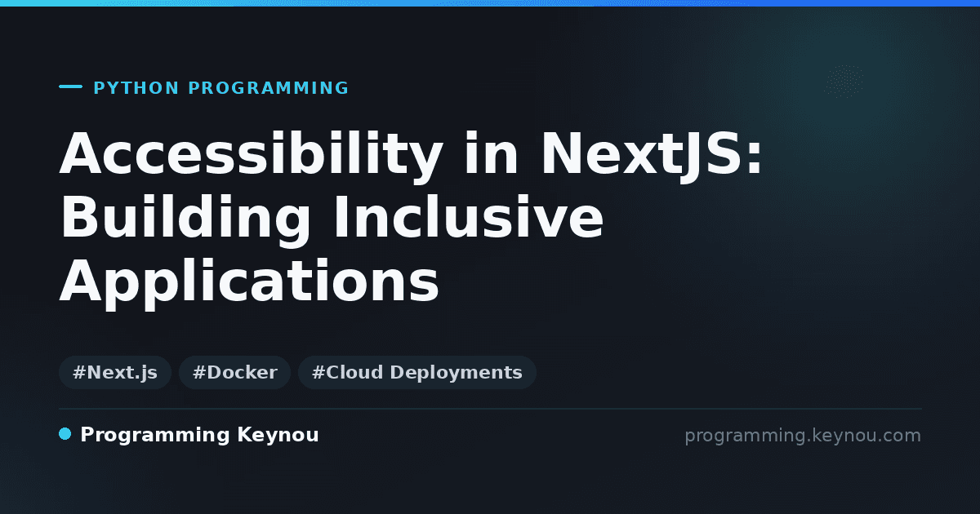
Task: Click the Programming Keynou brand name
Action: point(199,435)
